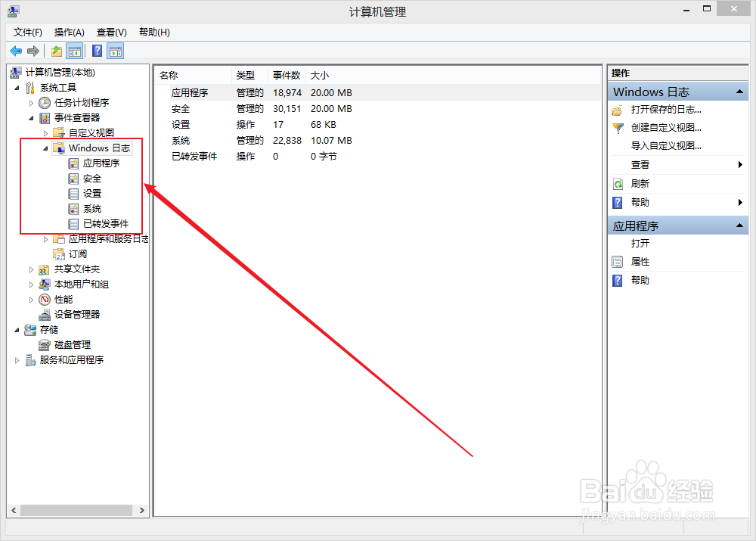Viewport: 756px width, 541px height.
Task: Collapse the Windows 日志 tree node
Action: 46,148
